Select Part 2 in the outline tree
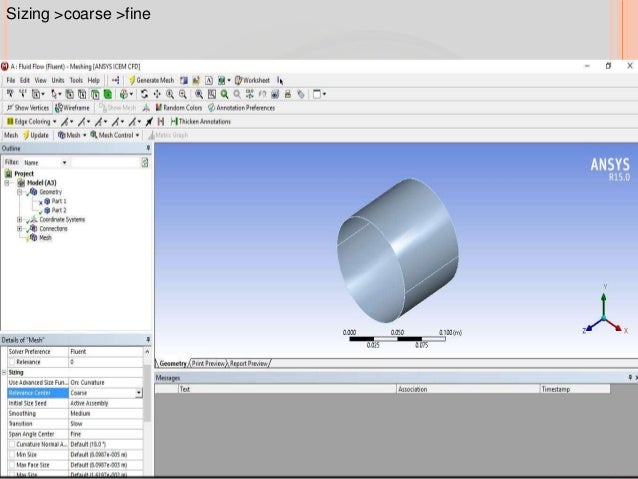This screenshot has height=479, width=638. [55, 210]
